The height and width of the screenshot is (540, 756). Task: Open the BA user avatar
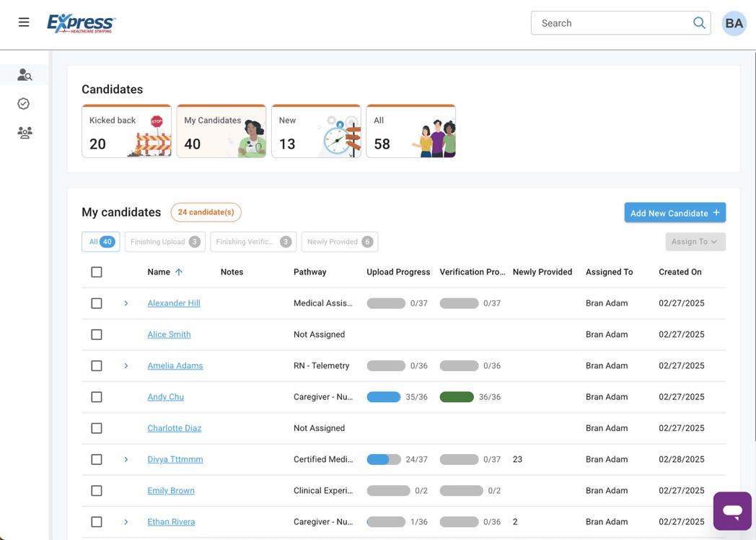[x=734, y=23]
